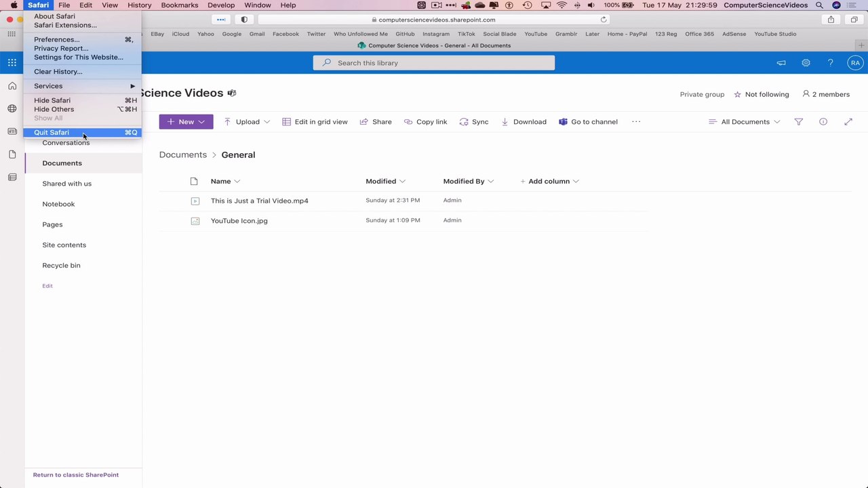Image resolution: width=868 pixels, height=488 pixels.
Task: Click the Teams icon beside site title
Action: pos(232,93)
